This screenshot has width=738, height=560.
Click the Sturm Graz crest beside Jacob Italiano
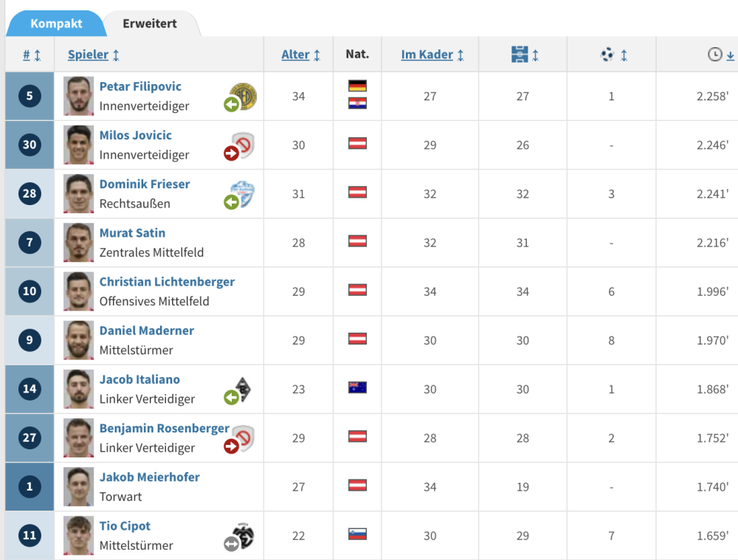[241, 389]
